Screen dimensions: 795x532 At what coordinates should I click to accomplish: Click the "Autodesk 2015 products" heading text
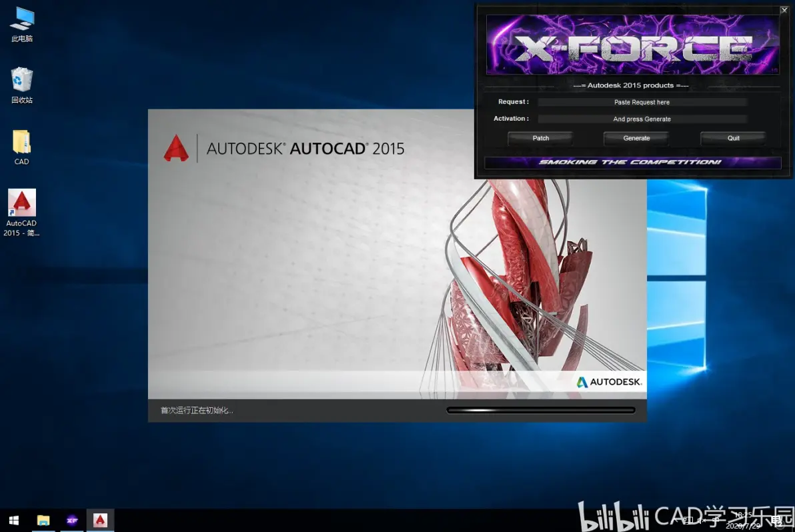pos(631,85)
